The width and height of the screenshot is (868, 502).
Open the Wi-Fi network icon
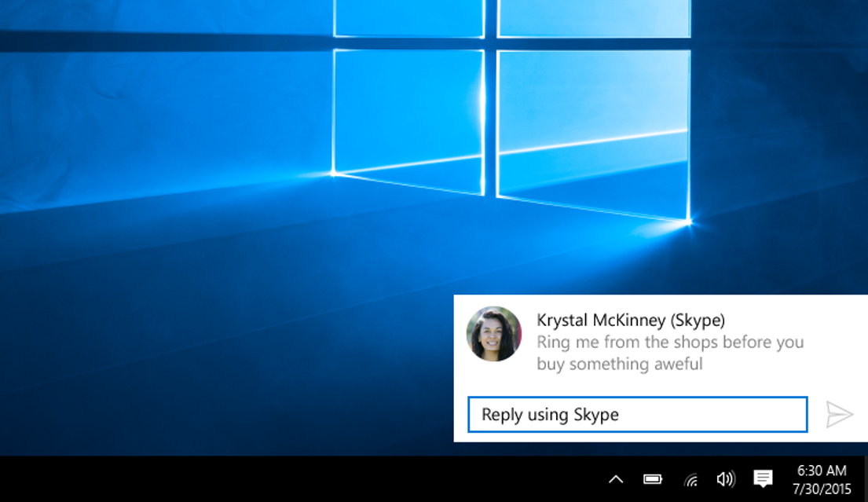click(x=690, y=480)
